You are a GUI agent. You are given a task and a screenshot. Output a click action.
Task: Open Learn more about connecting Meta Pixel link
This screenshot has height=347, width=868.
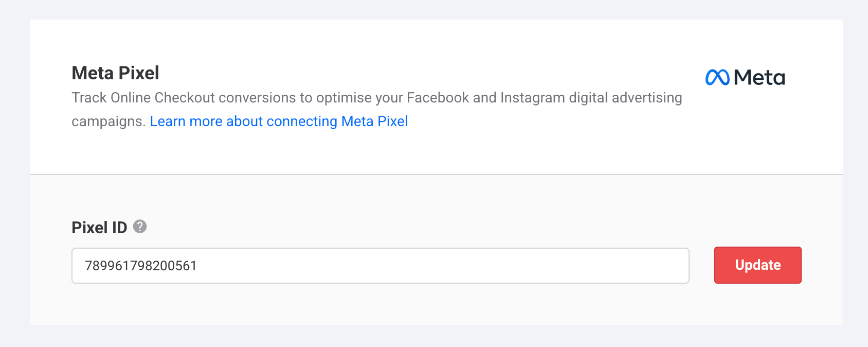click(279, 122)
